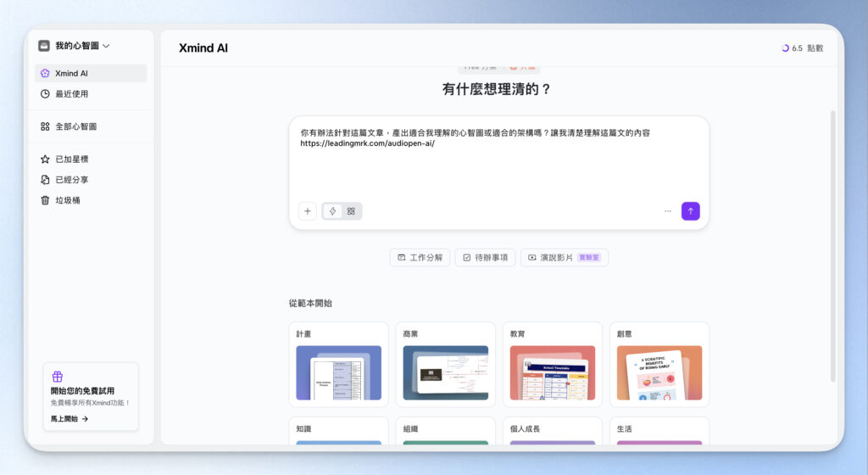868x475 pixels.
Task: Open 最近使用 recent files
Action: (91, 94)
